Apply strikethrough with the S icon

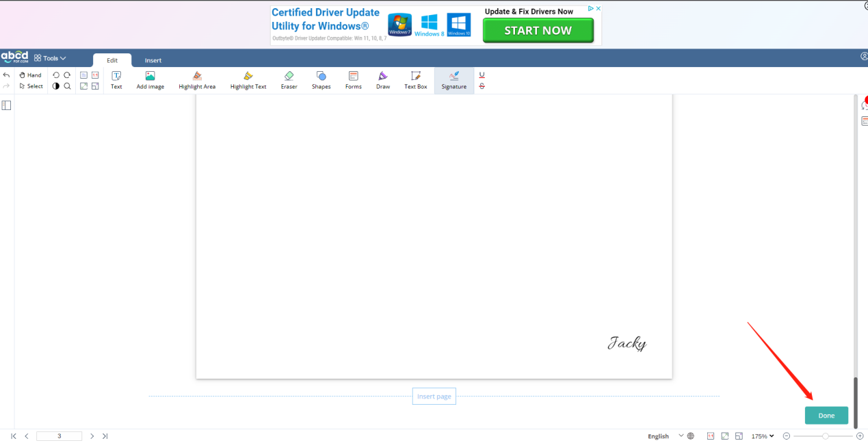coord(482,86)
